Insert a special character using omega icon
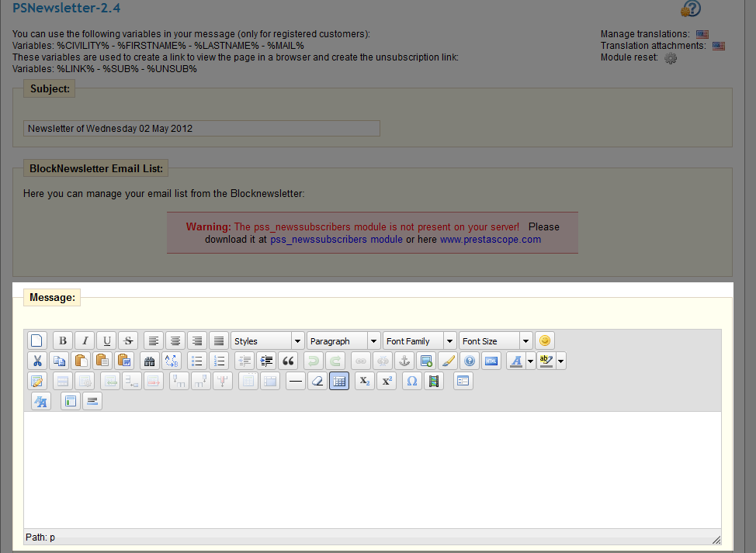 pos(412,381)
